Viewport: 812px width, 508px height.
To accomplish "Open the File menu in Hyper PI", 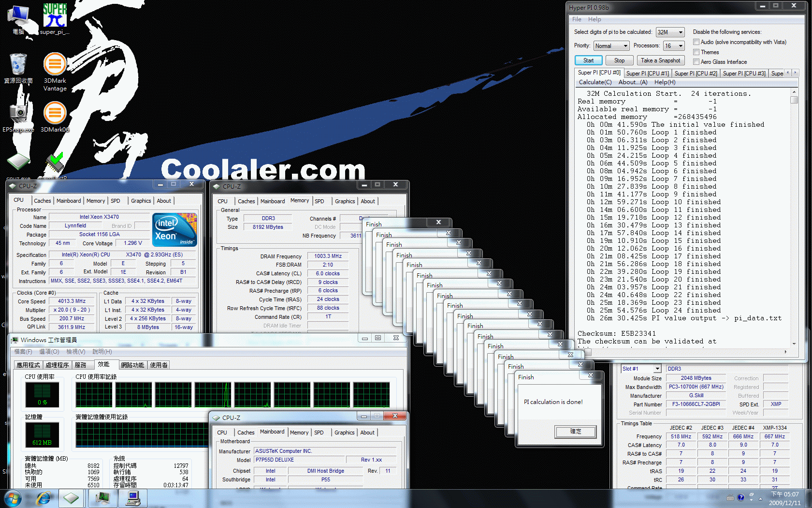I will 577,19.
